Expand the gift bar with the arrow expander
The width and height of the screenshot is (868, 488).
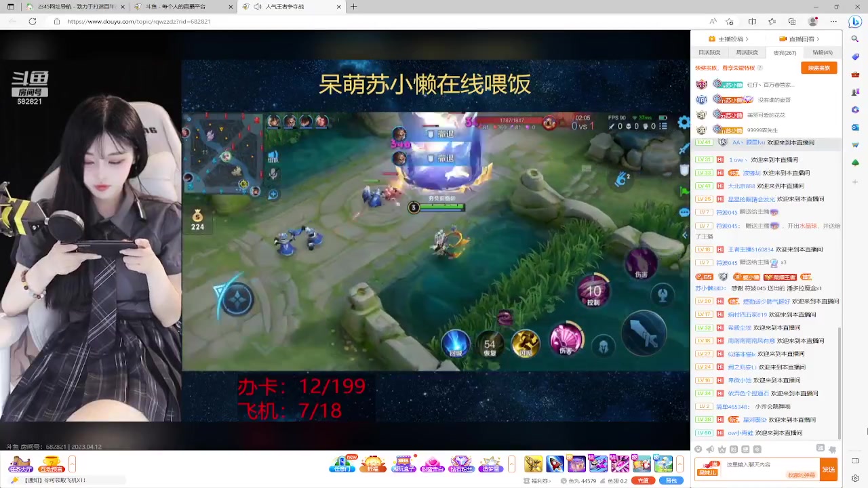point(679,464)
